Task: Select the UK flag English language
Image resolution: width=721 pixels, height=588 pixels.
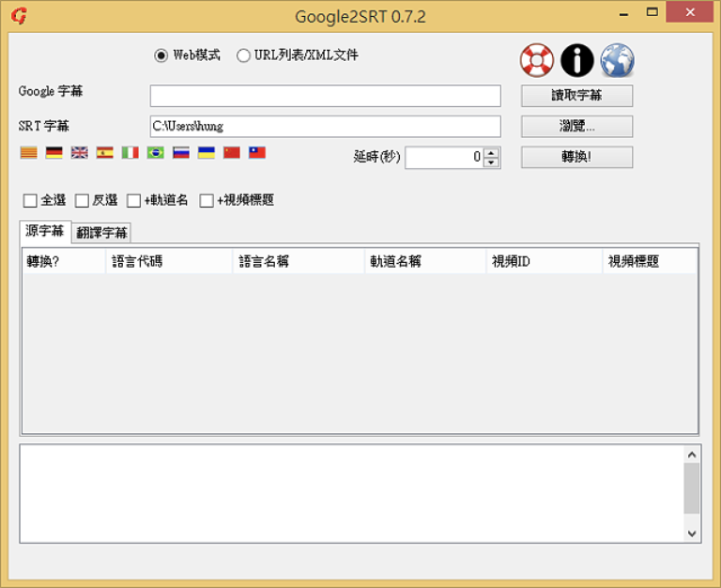Action: [x=79, y=152]
